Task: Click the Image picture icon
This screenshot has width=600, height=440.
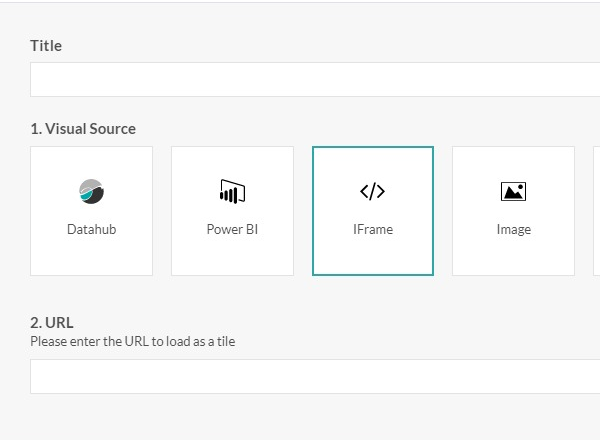Action: (513, 191)
